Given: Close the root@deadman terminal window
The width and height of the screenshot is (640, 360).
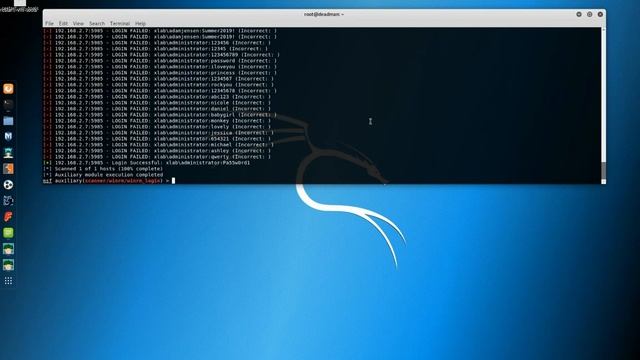Looking at the screenshot, I should point(600,14).
